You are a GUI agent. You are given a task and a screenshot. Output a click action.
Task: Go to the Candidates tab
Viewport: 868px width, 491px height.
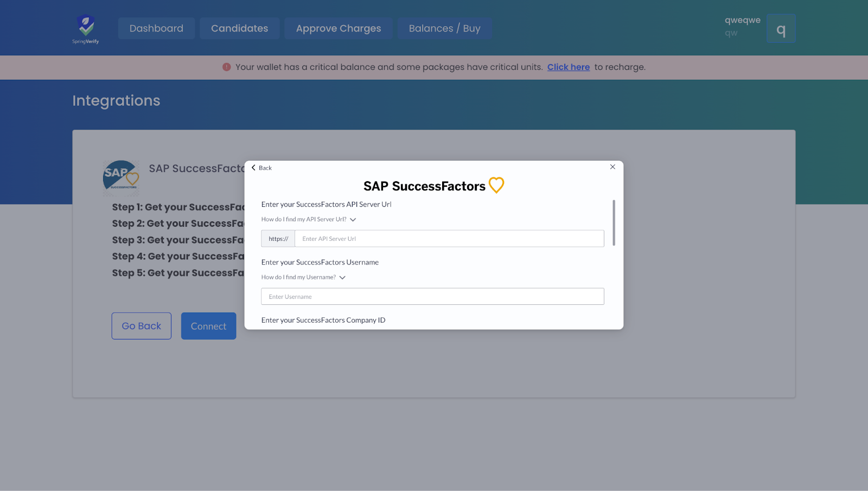pos(239,28)
